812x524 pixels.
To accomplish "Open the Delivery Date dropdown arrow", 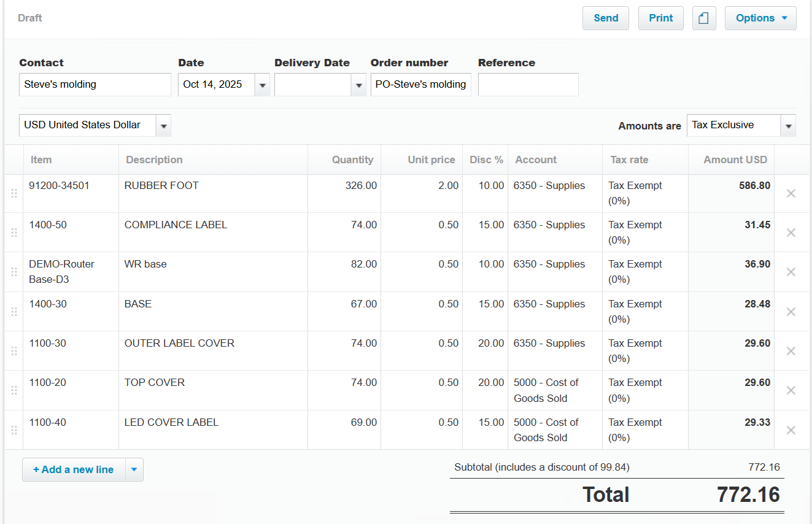I will pyautogui.click(x=358, y=85).
